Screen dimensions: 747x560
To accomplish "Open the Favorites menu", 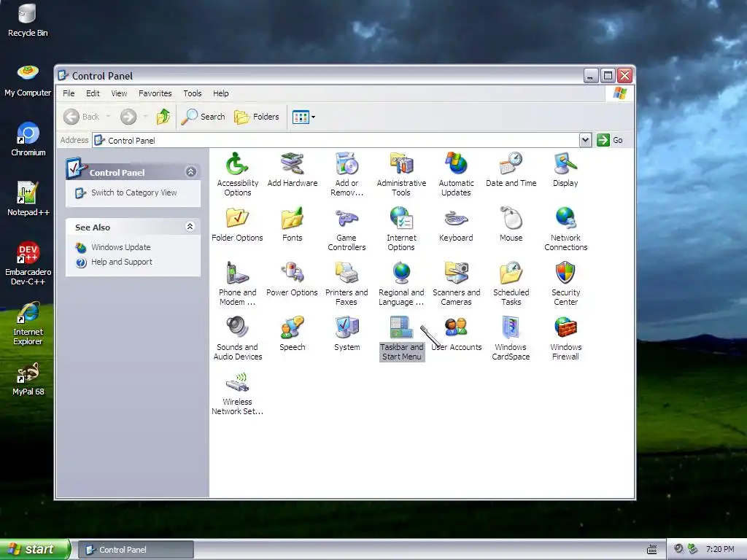I will point(155,93).
